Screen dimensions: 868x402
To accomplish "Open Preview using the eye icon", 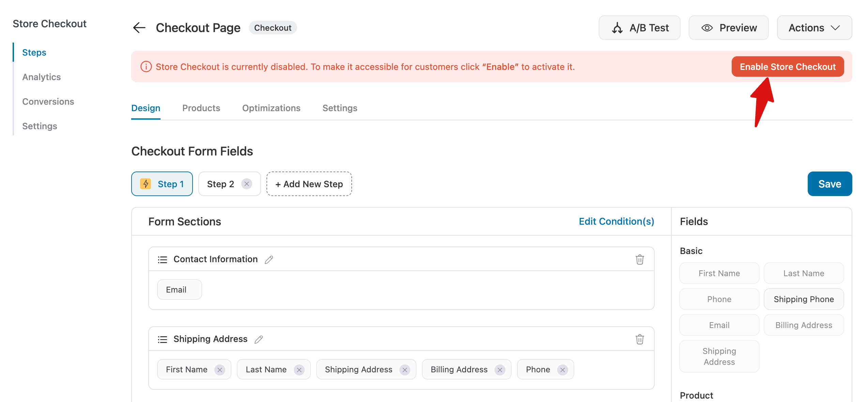I will tap(707, 28).
